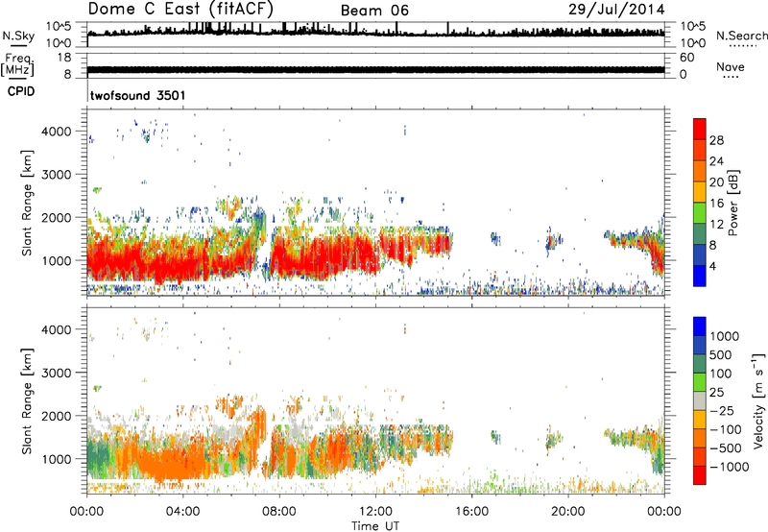Select the '24' label on the power colorbar

pyautogui.click(x=716, y=161)
